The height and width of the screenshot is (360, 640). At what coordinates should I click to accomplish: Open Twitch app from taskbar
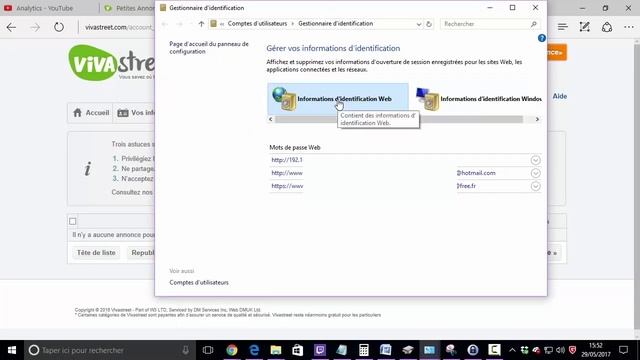320,350
